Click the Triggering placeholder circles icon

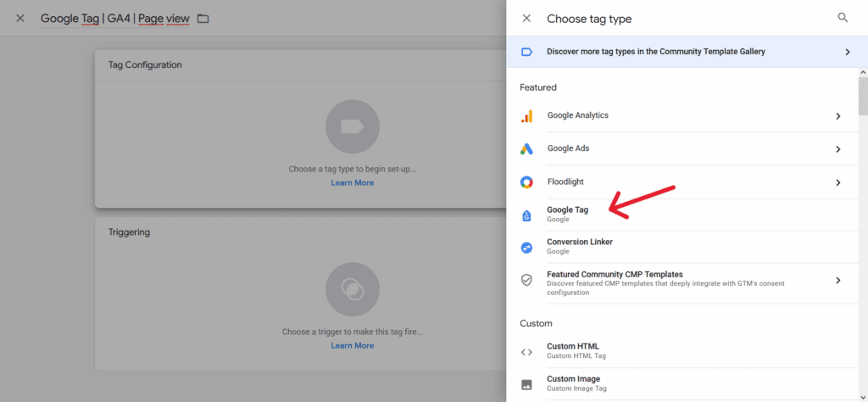352,289
